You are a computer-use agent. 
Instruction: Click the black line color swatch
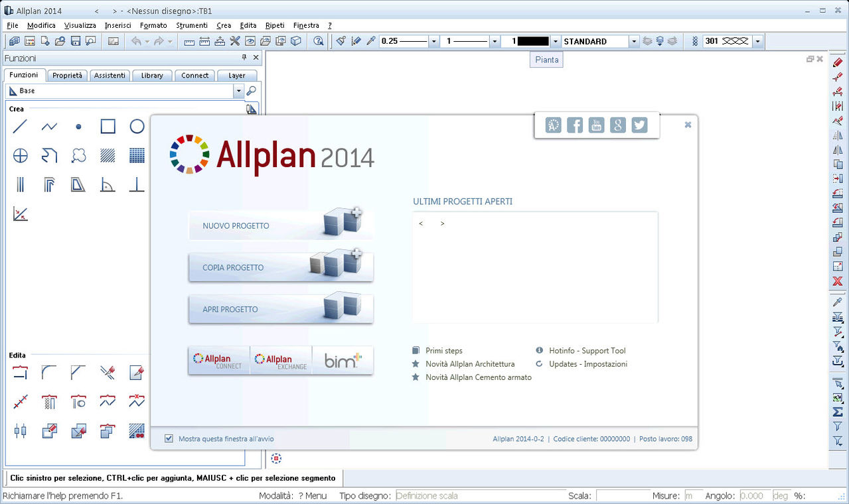[533, 41]
